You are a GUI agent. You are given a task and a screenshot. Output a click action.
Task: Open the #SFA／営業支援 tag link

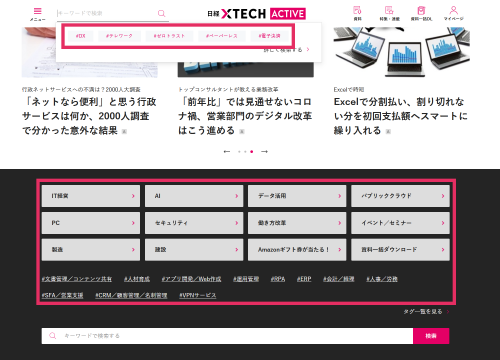coord(62,295)
